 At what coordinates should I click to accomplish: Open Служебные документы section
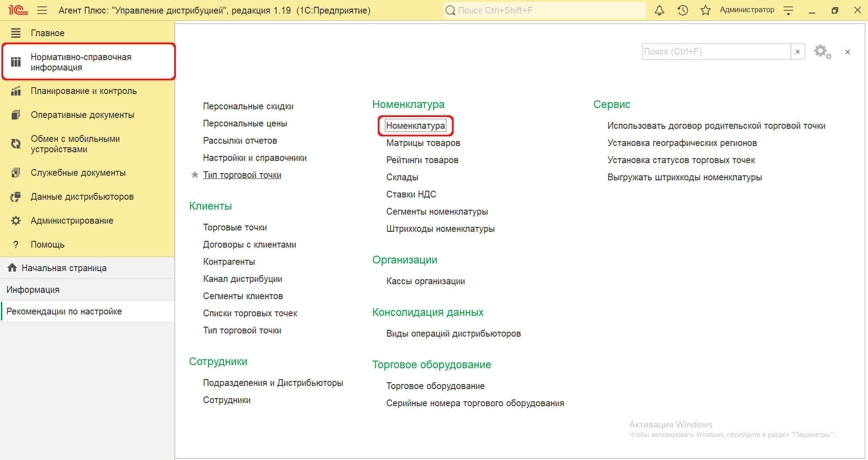87,173
